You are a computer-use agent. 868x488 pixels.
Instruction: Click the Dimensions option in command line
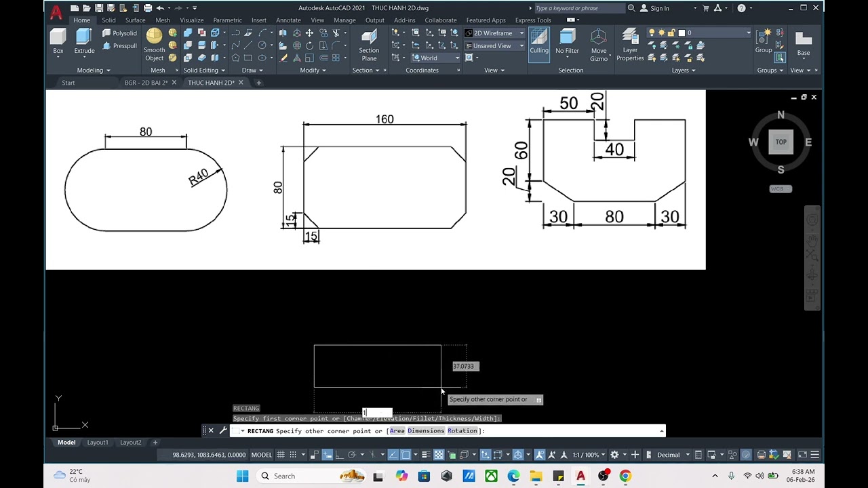point(426,431)
